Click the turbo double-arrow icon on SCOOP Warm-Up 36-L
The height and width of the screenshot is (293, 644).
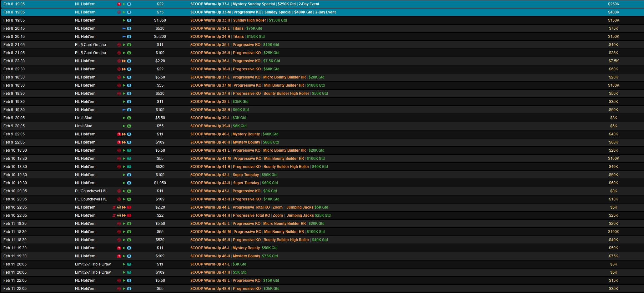click(124, 61)
